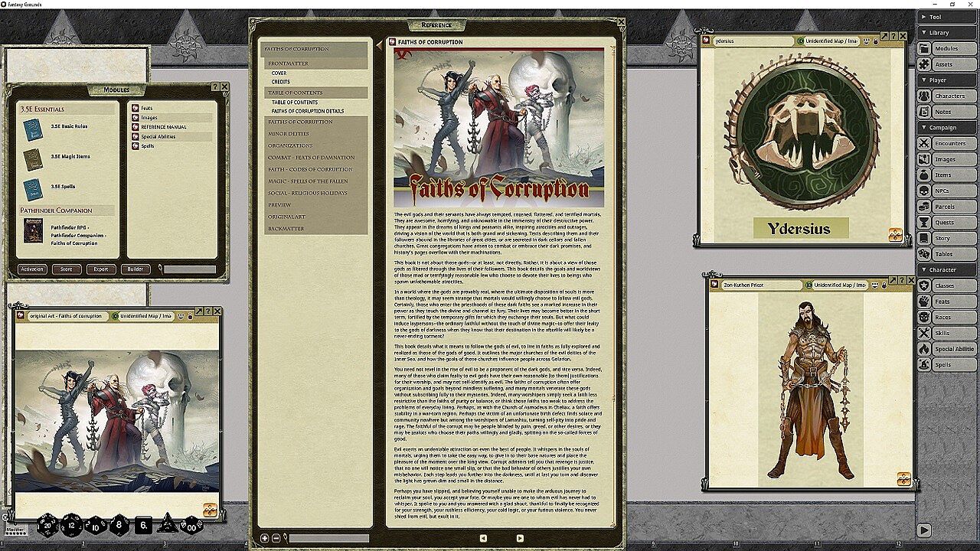Click the Feats fist icon

(x=924, y=302)
